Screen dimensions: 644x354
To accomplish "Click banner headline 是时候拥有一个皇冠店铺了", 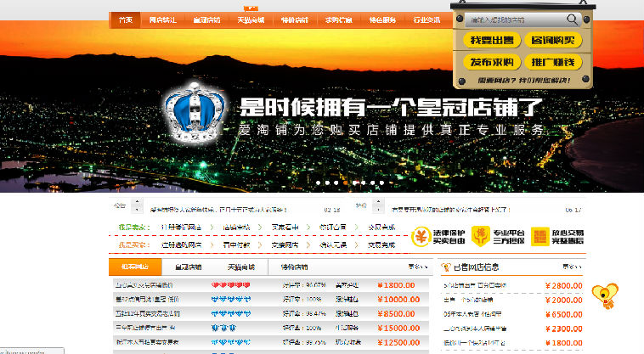I will (391, 107).
